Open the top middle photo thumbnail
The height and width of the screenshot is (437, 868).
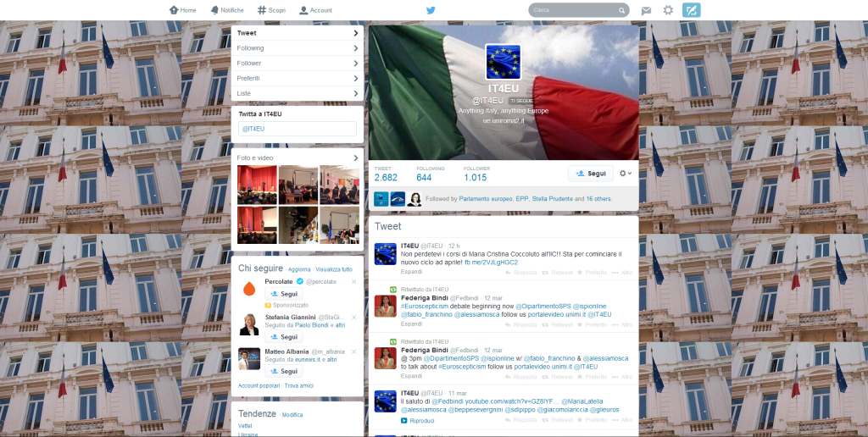coord(298,185)
